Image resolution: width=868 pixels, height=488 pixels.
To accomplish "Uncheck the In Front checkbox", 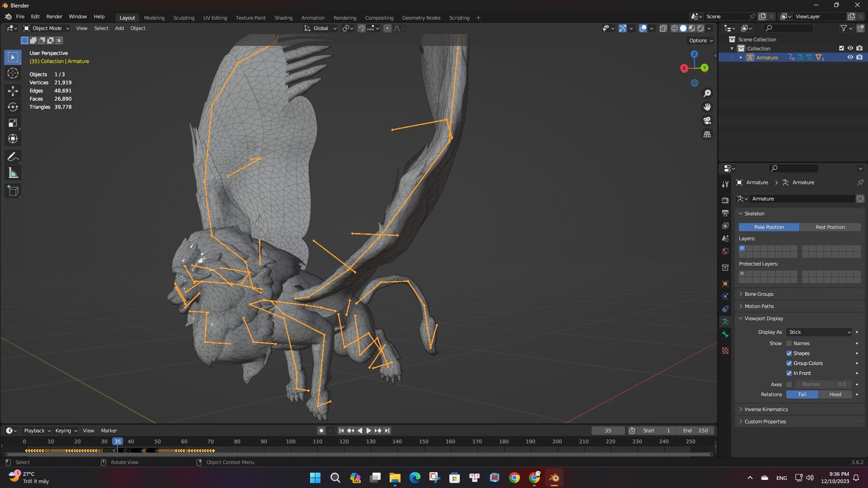I will click(789, 373).
